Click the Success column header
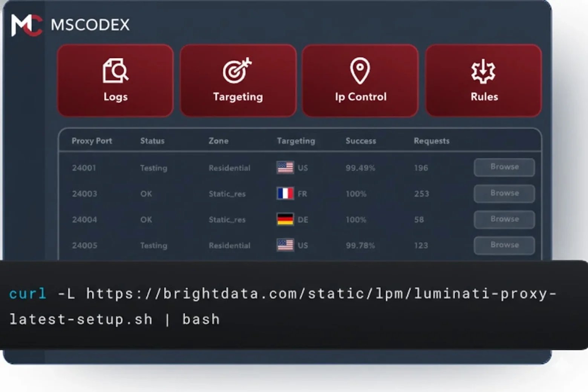 coord(361,141)
